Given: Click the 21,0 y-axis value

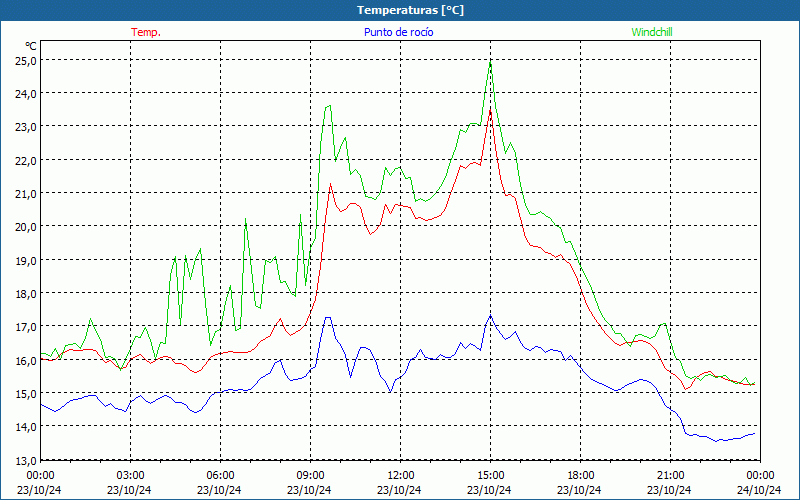Looking at the screenshot, I should (25, 194).
